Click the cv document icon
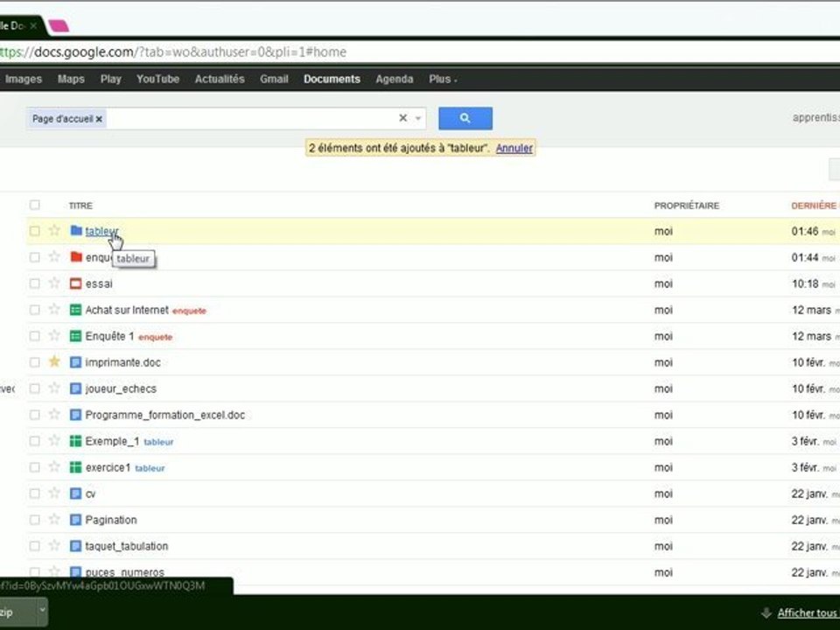The image size is (840, 630). pyautogui.click(x=76, y=493)
